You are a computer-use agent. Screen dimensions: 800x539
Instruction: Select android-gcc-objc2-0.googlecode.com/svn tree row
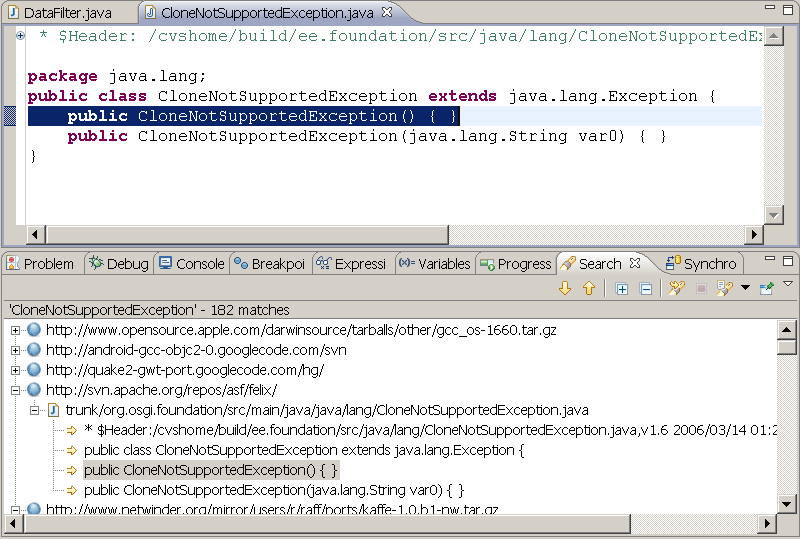click(196, 350)
